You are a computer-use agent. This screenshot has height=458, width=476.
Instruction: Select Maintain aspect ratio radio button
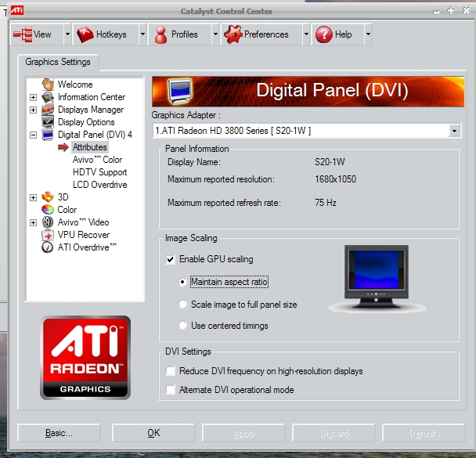coord(182,283)
